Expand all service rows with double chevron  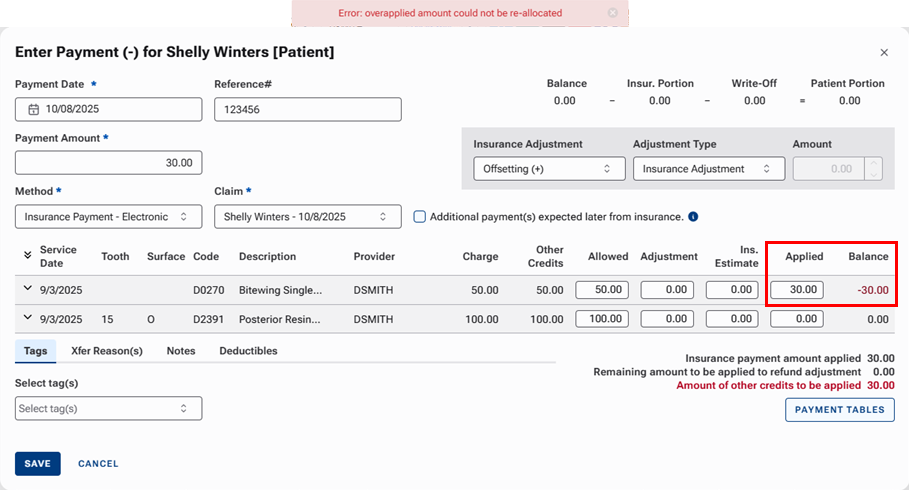27,256
